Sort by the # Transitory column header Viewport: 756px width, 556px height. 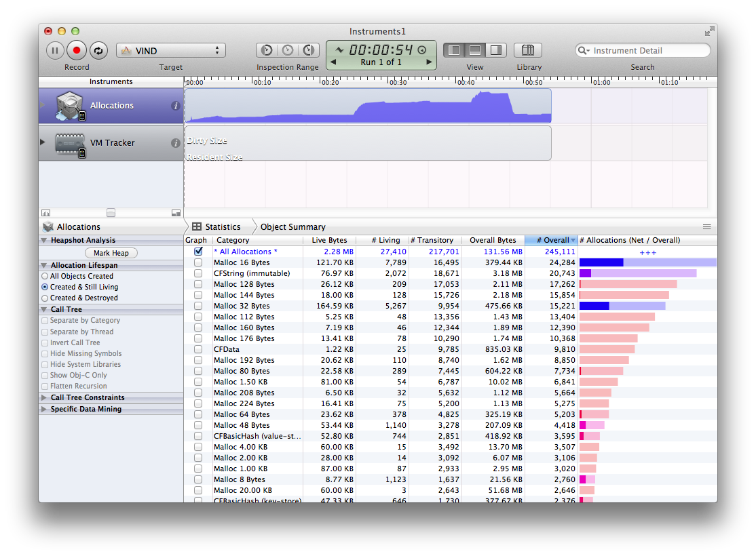click(435, 240)
